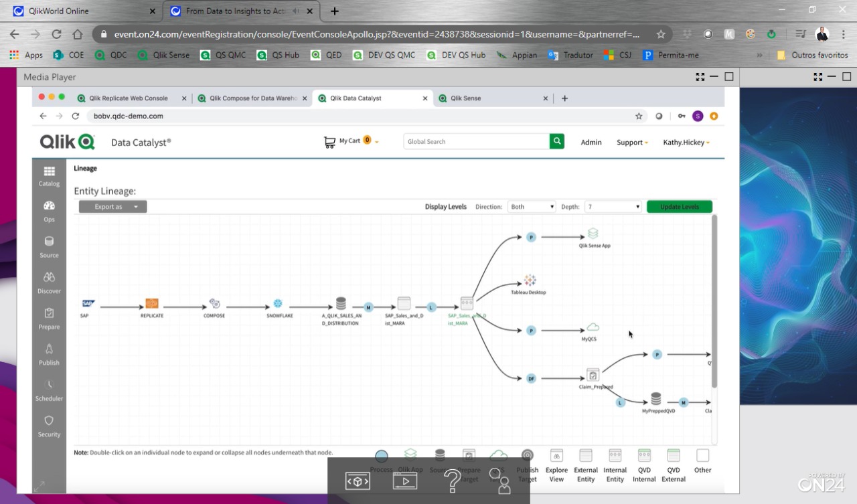This screenshot has height=504, width=857.
Task: Click the Source icon in the sidebar
Action: tap(48, 246)
